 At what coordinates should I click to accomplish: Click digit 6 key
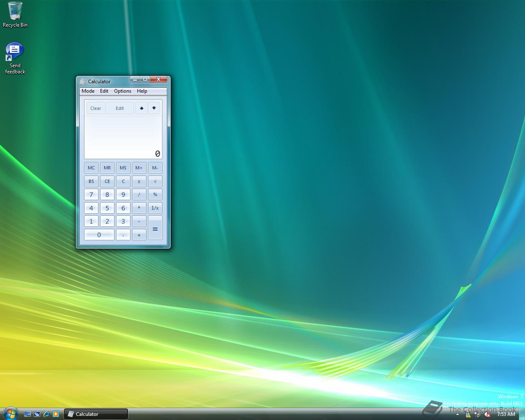pos(123,208)
